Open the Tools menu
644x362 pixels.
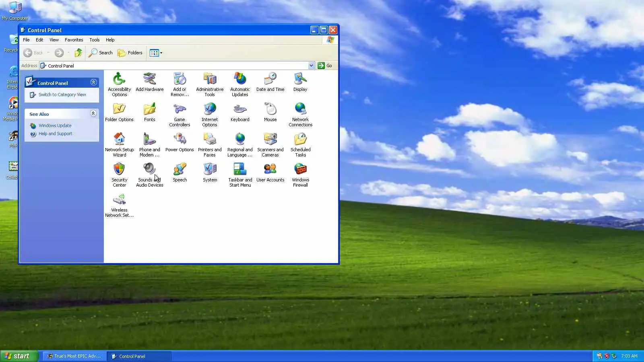[95, 40]
